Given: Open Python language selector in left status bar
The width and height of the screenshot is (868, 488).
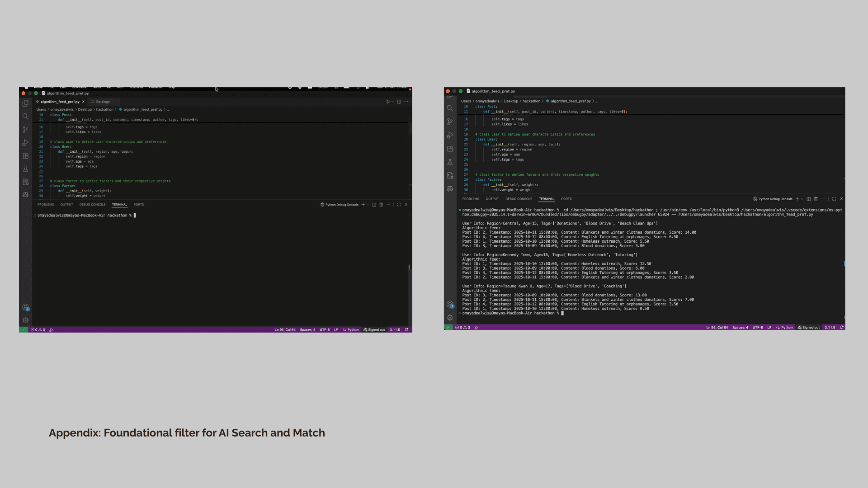Looking at the screenshot, I should tap(353, 330).
